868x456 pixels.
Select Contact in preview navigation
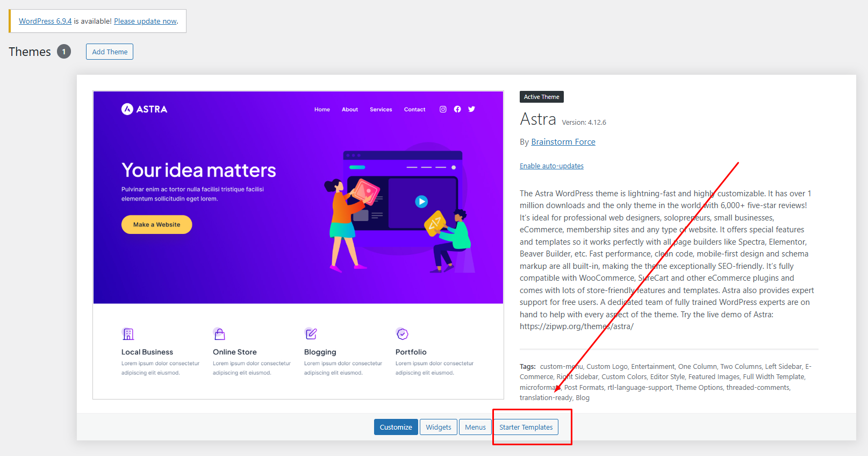pos(414,109)
